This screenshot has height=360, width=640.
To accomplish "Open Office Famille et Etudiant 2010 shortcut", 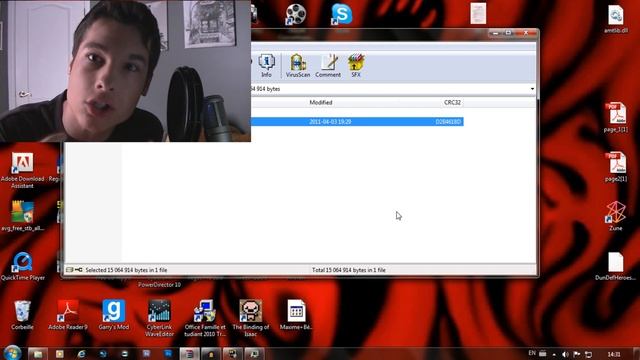I will click(205, 318).
